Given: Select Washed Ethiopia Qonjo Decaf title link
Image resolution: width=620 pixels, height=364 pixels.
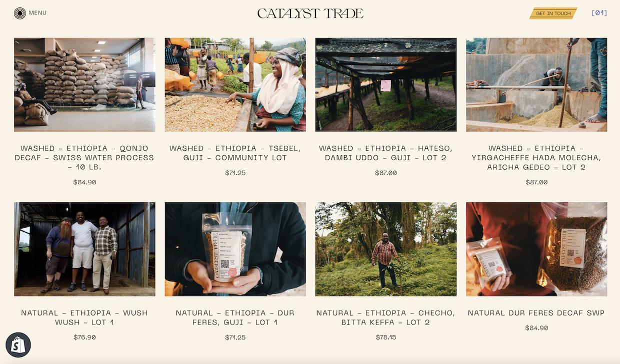Looking at the screenshot, I should click(x=84, y=158).
